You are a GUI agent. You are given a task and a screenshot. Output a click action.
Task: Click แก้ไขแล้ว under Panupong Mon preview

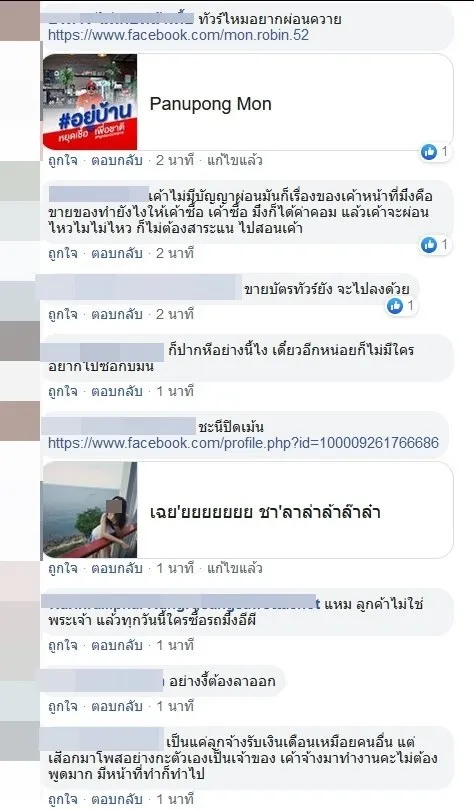click(x=234, y=161)
